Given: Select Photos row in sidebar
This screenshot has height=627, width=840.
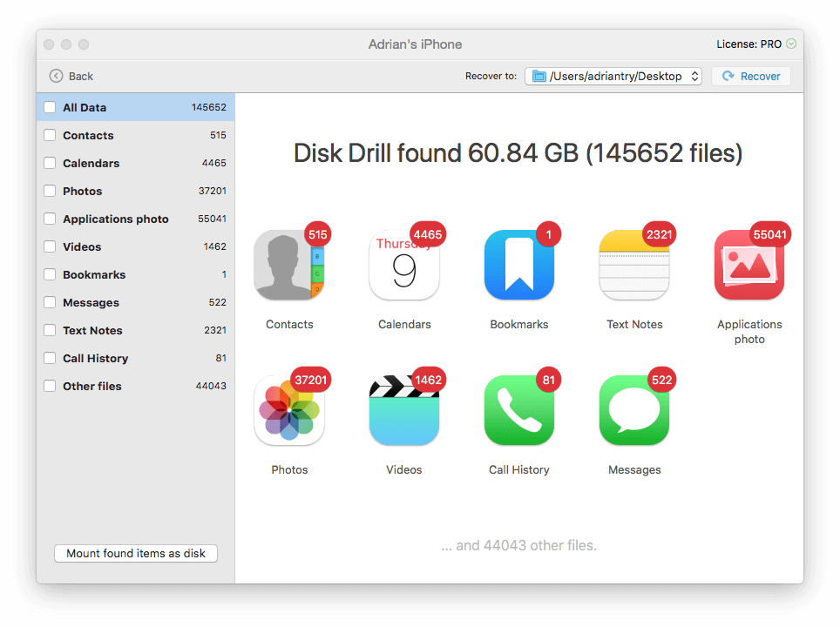Looking at the screenshot, I should tap(136, 191).
